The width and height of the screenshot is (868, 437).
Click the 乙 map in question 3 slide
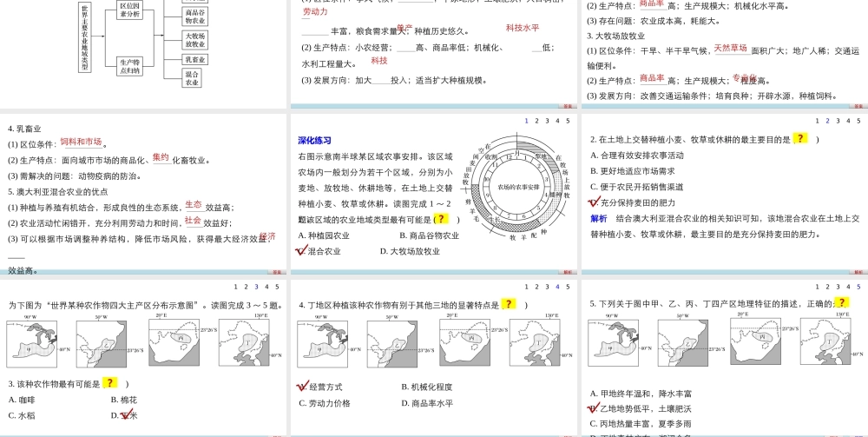pyautogui.click(x=102, y=344)
